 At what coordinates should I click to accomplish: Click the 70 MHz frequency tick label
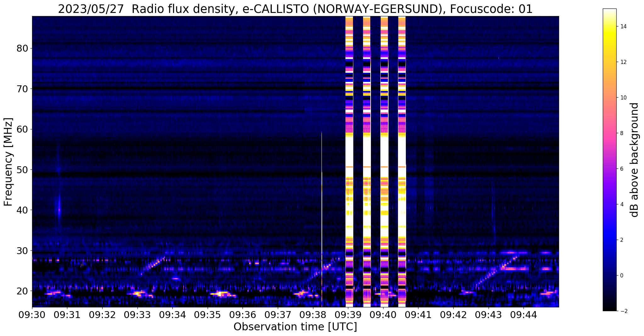click(22, 89)
